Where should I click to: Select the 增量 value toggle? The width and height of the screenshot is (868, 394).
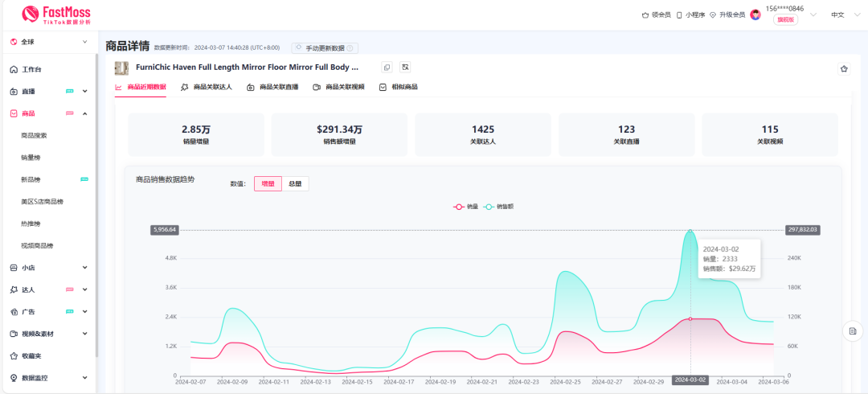point(268,183)
